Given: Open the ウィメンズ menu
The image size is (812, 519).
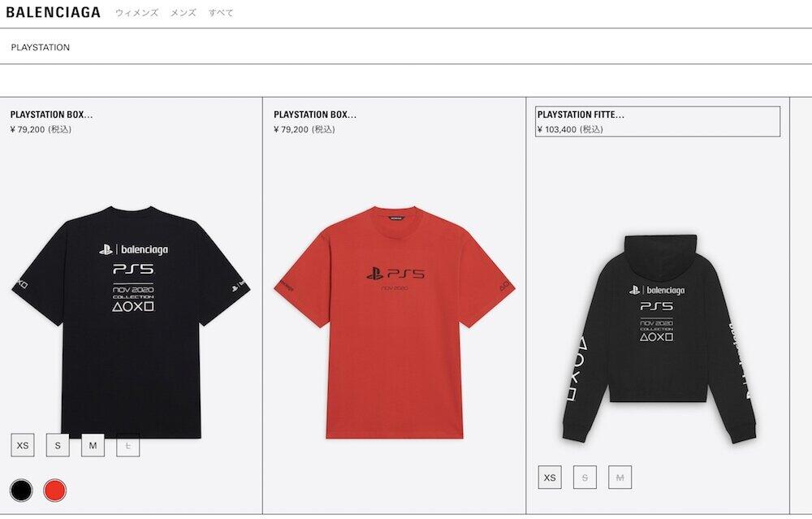Looking at the screenshot, I should coord(136,13).
